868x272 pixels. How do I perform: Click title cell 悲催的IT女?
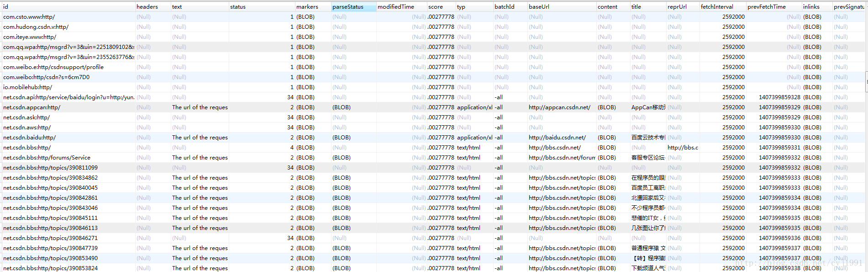coord(648,218)
